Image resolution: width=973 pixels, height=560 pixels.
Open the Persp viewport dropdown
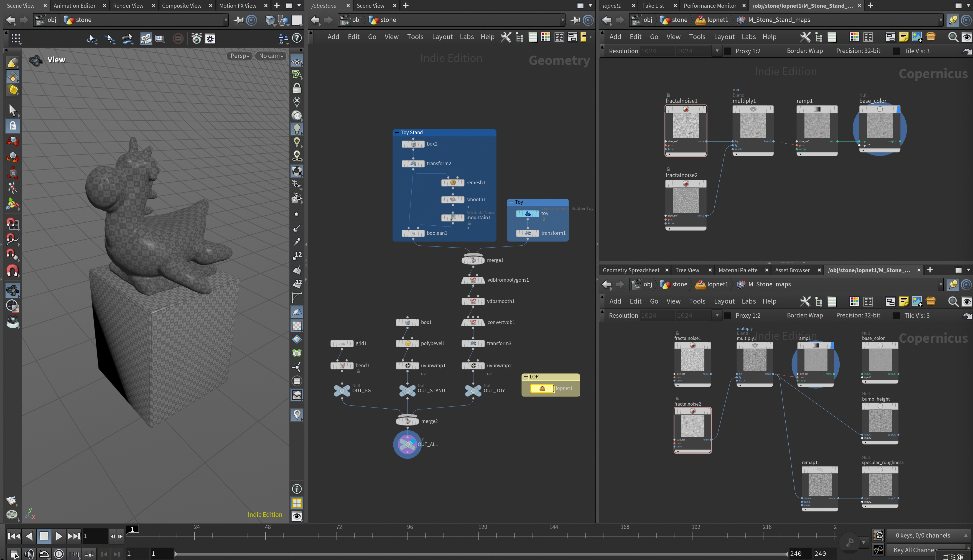click(239, 56)
